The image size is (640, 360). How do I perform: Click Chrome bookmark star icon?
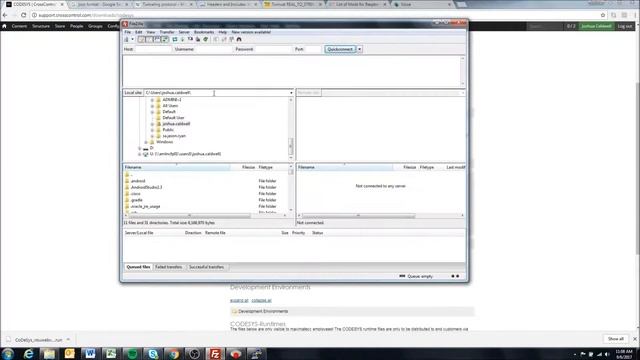[603, 15]
